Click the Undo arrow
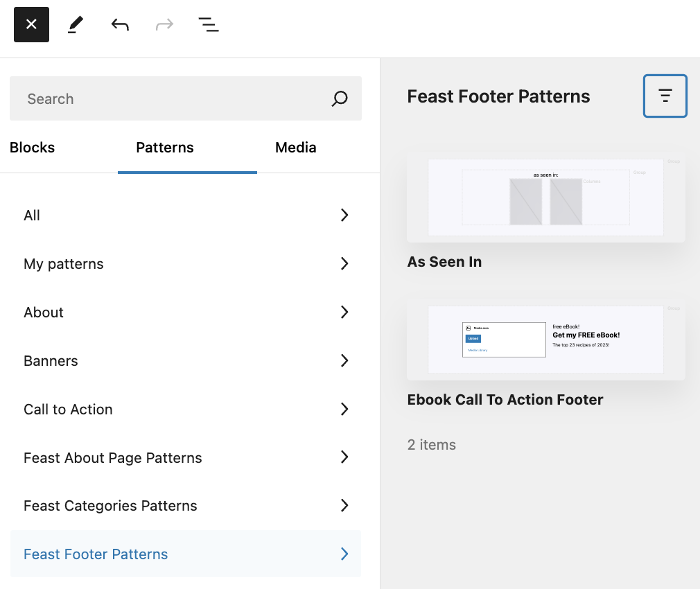Viewport: 700px width, 589px height. point(120,25)
